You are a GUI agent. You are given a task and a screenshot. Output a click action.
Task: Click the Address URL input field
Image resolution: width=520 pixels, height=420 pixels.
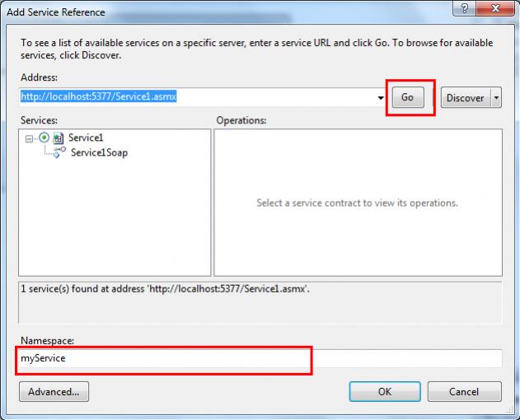point(198,97)
